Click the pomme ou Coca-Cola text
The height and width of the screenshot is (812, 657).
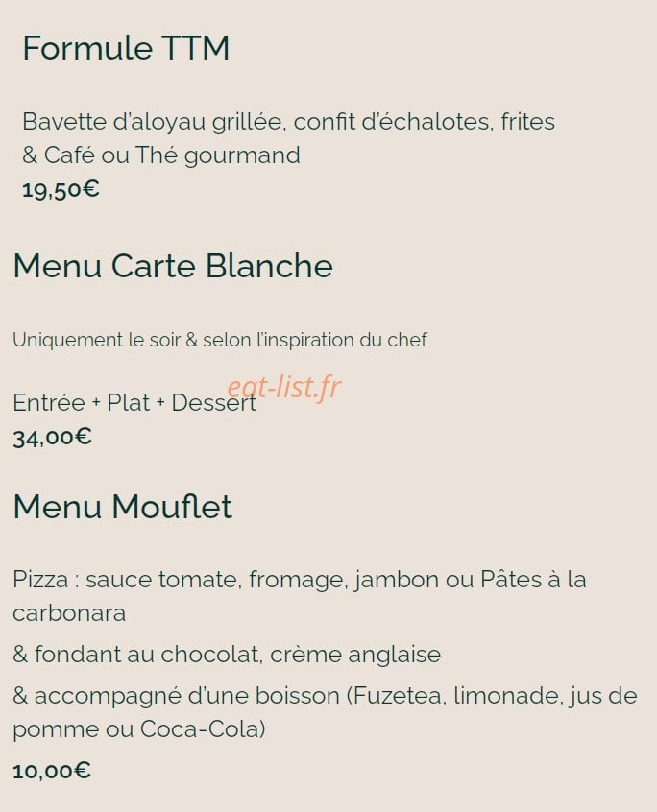(x=139, y=729)
